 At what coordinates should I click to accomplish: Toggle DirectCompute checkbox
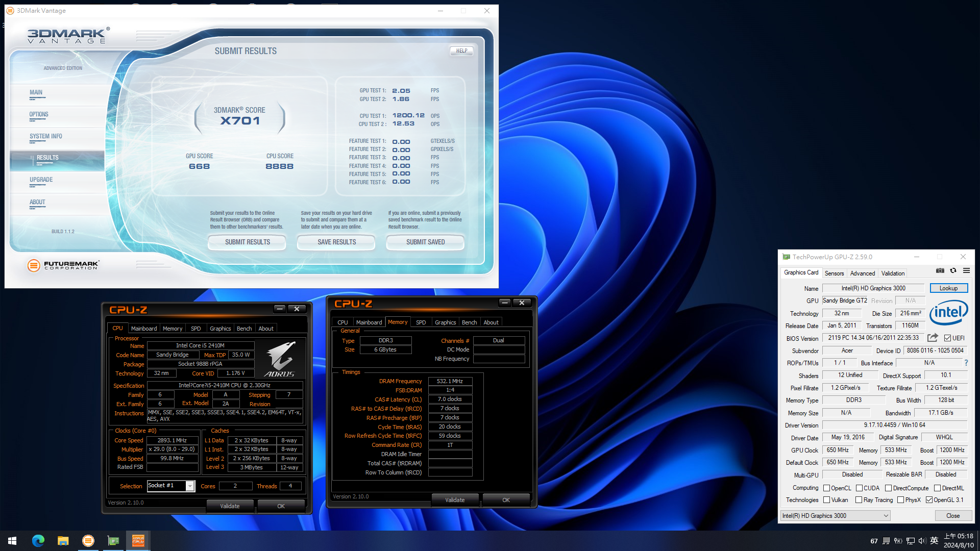tap(888, 488)
